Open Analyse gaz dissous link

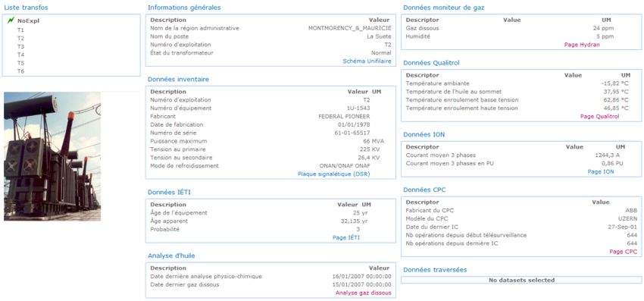tap(364, 293)
